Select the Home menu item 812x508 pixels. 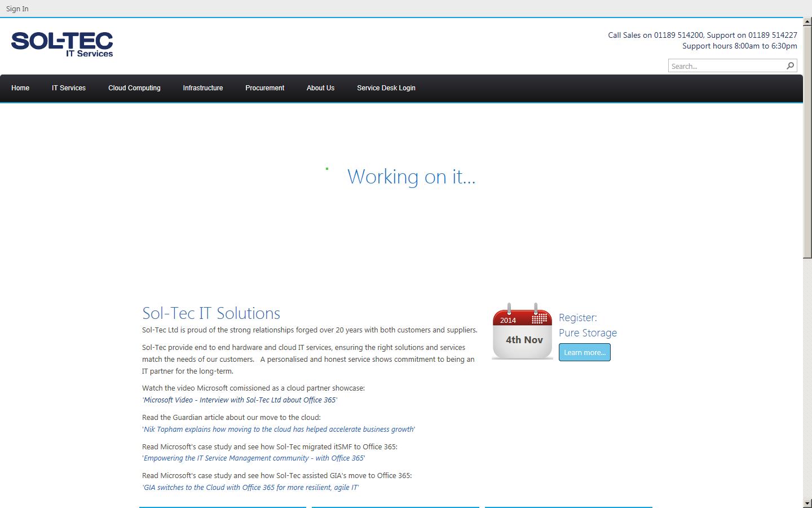20,88
